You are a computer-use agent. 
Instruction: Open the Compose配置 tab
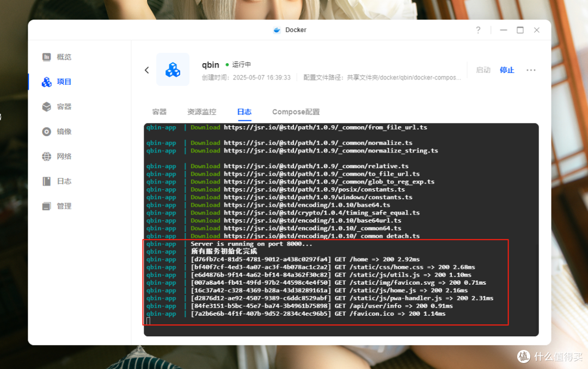pyautogui.click(x=296, y=112)
